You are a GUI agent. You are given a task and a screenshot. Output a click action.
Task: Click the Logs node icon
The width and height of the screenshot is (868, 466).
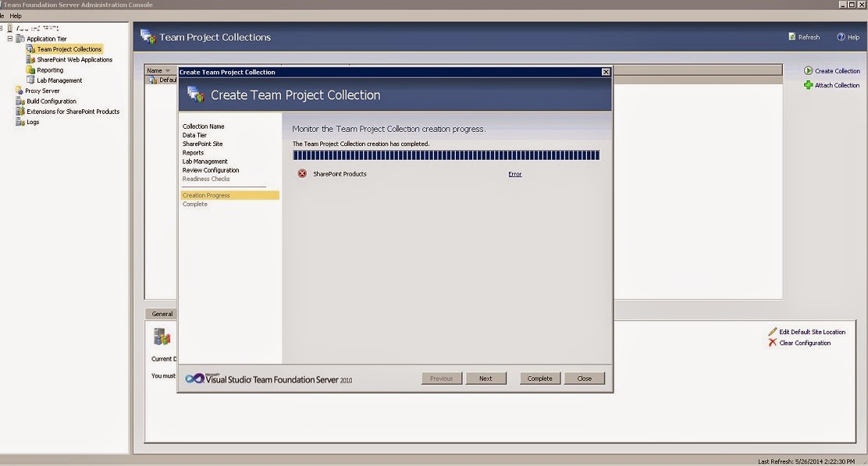pyautogui.click(x=20, y=122)
